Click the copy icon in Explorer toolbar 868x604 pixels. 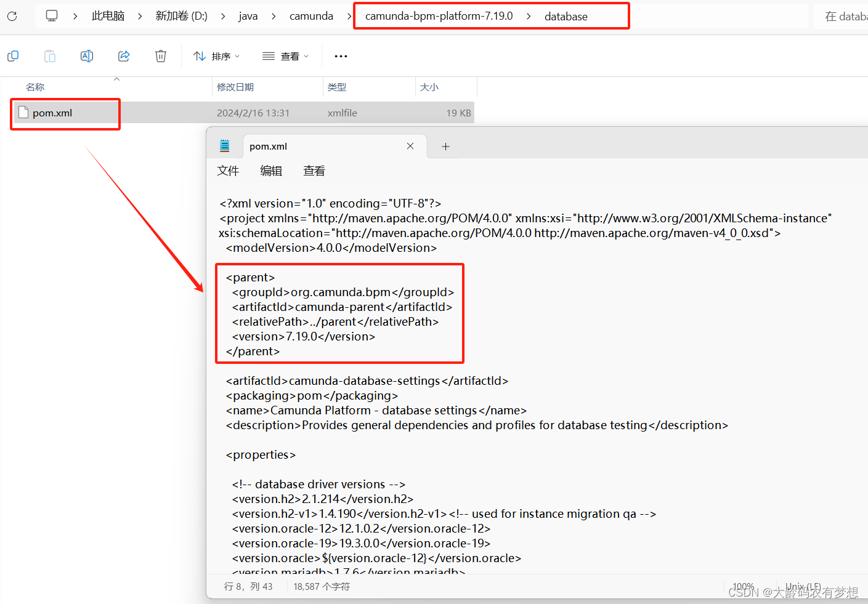pyautogui.click(x=13, y=56)
